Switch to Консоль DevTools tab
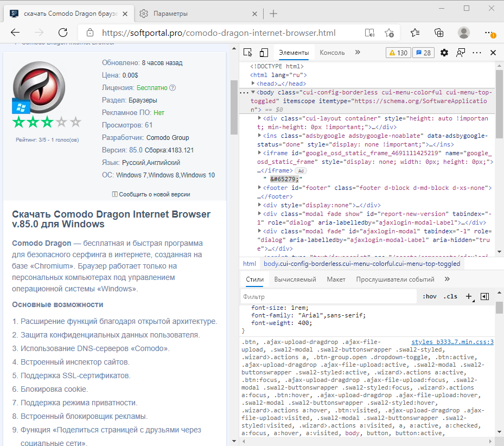The height and width of the screenshot is (446, 504). click(x=332, y=53)
